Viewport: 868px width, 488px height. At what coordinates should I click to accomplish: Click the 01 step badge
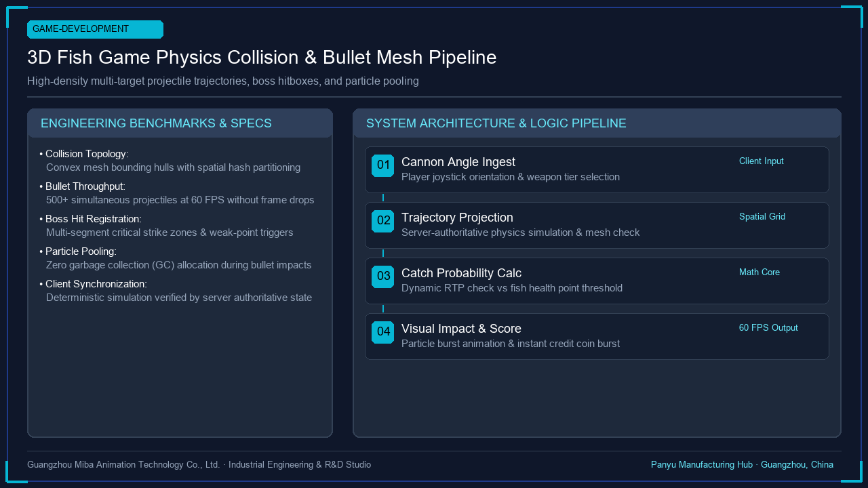[382, 165]
